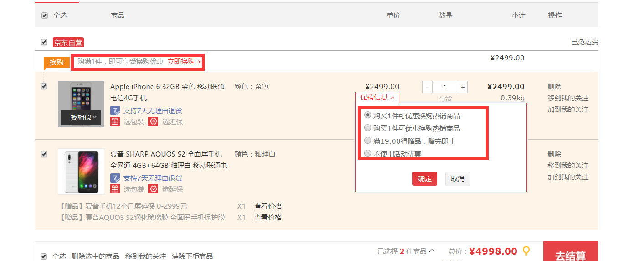The width and height of the screenshot is (644, 261).
Task: Toggle the 全选 checkbox in the header row
Action: (x=44, y=16)
